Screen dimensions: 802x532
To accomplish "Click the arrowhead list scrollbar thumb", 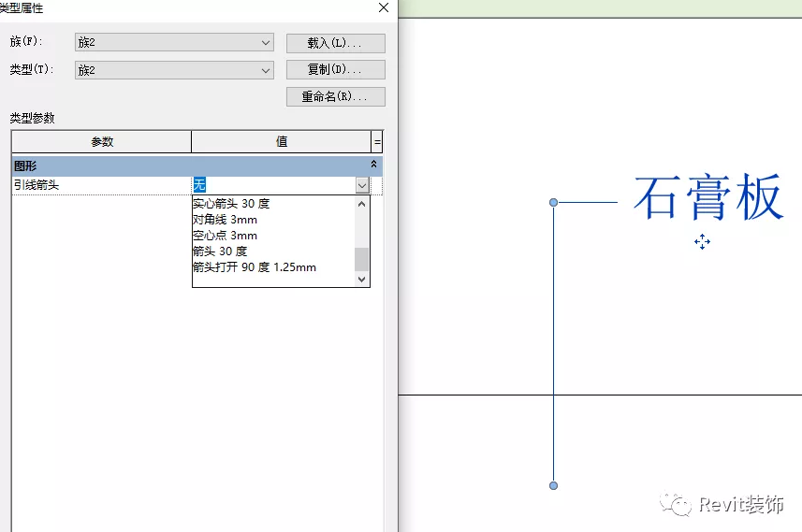I will (x=362, y=258).
